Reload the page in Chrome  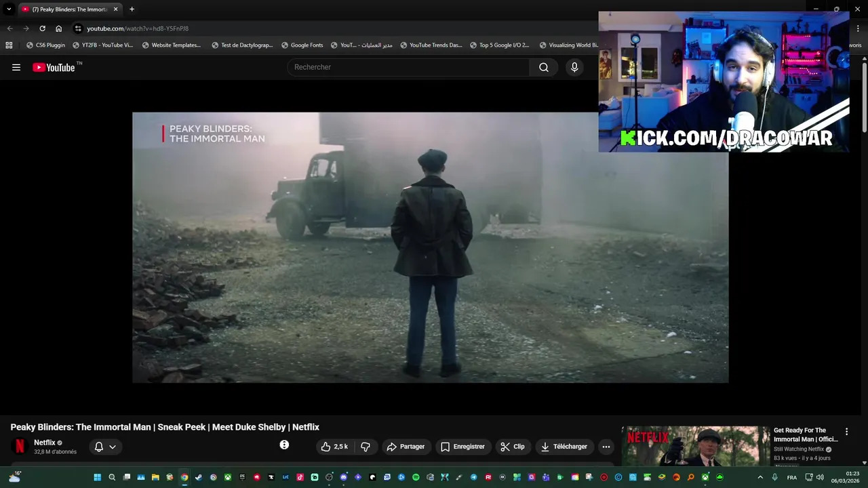pyautogui.click(x=42, y=28)
